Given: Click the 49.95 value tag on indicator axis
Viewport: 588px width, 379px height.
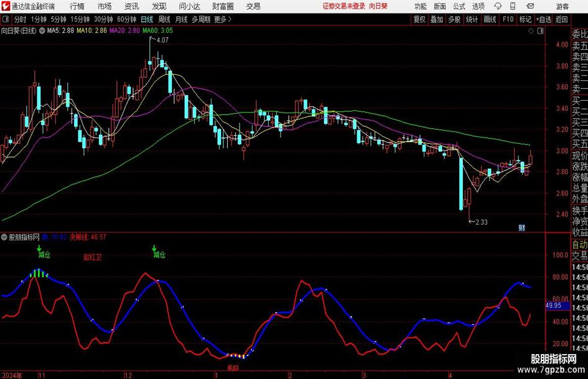Looking at the screenshot, I should tap(557, 306).
